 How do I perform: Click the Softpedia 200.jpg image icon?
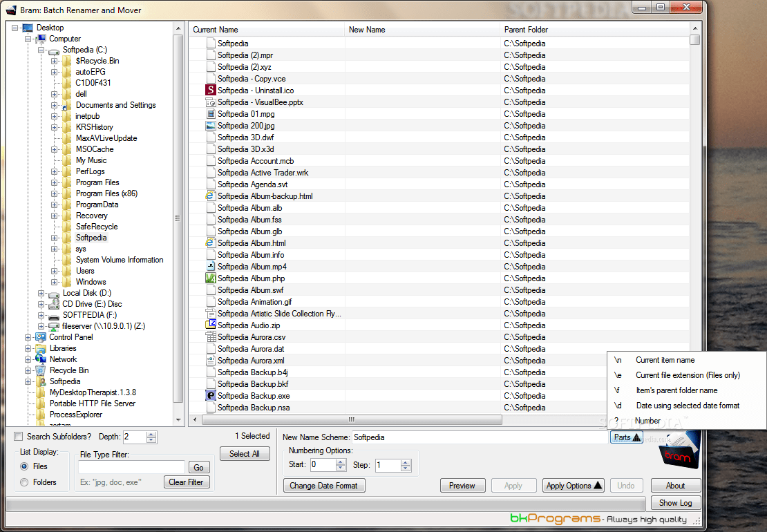coord(210,126)
